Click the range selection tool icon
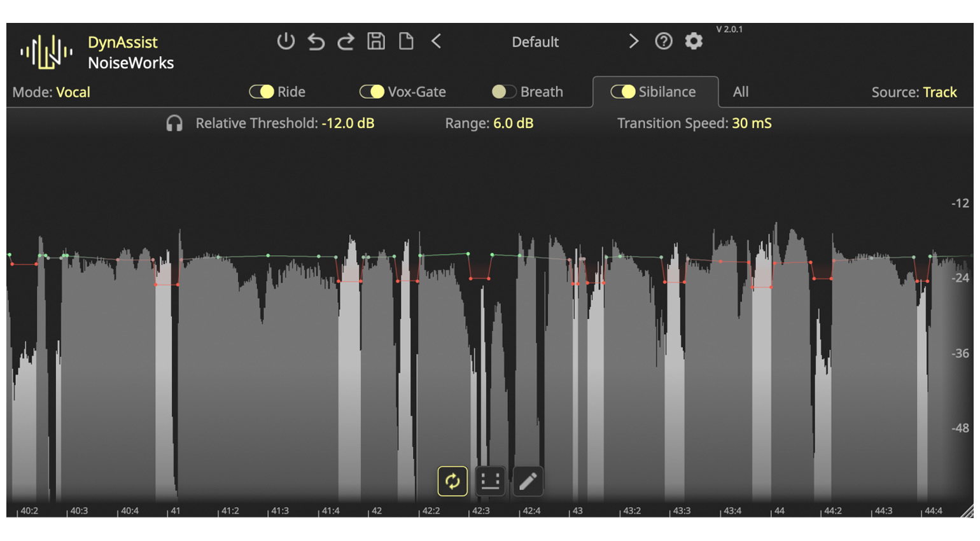The height and width of the screenshot is (541, 980). coord(490,481)
